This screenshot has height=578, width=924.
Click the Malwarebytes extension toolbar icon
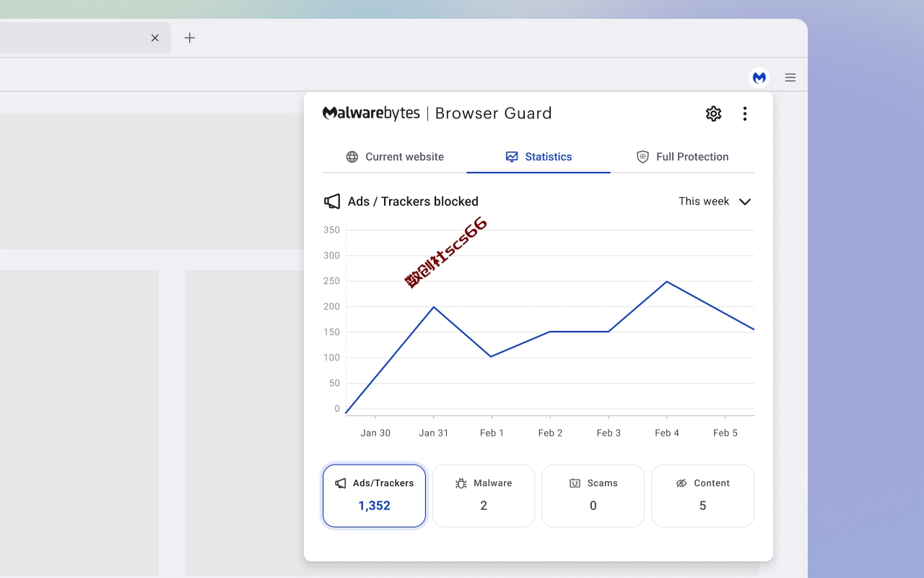[x=759, y=77]
